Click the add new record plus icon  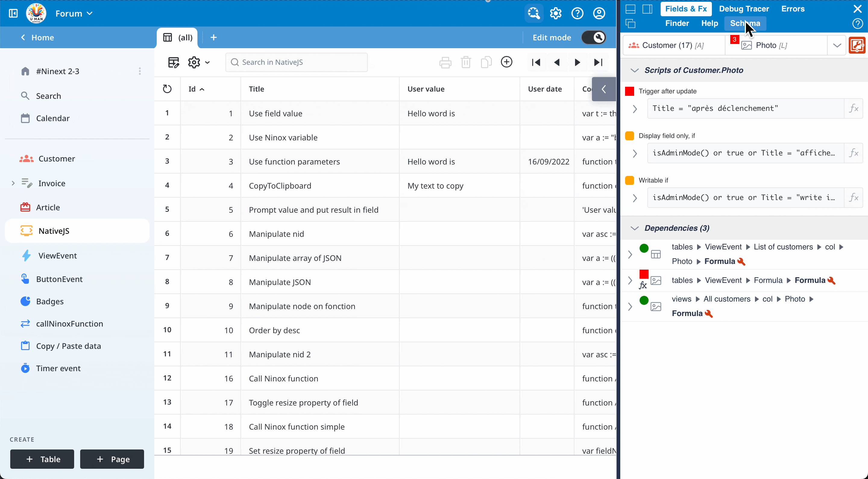tap(506, 62)
